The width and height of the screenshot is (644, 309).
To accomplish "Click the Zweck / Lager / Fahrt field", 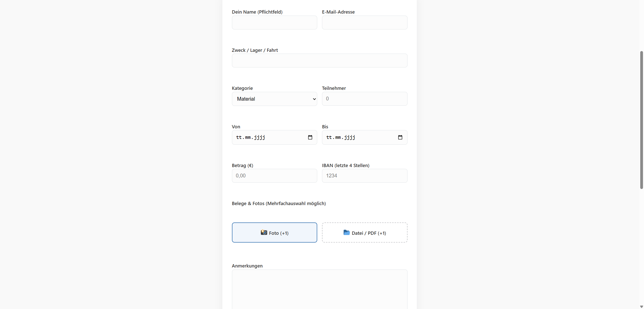I will click(x=319, y=60).
